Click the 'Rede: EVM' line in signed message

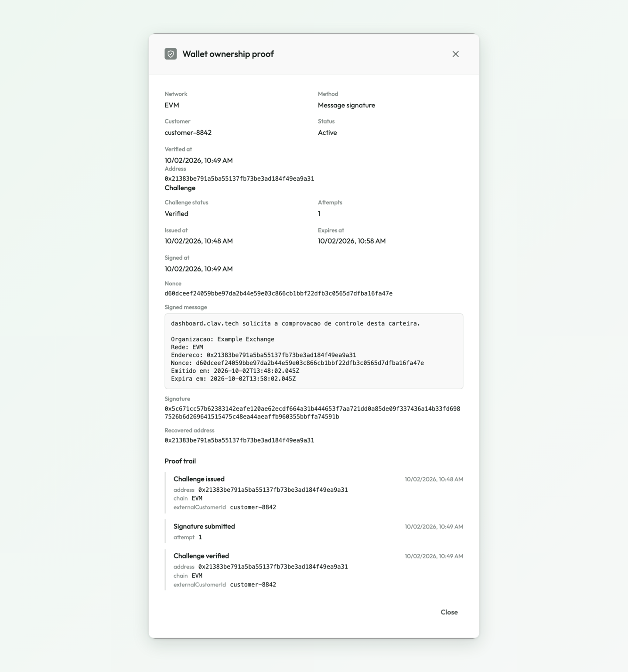point(187,347)
